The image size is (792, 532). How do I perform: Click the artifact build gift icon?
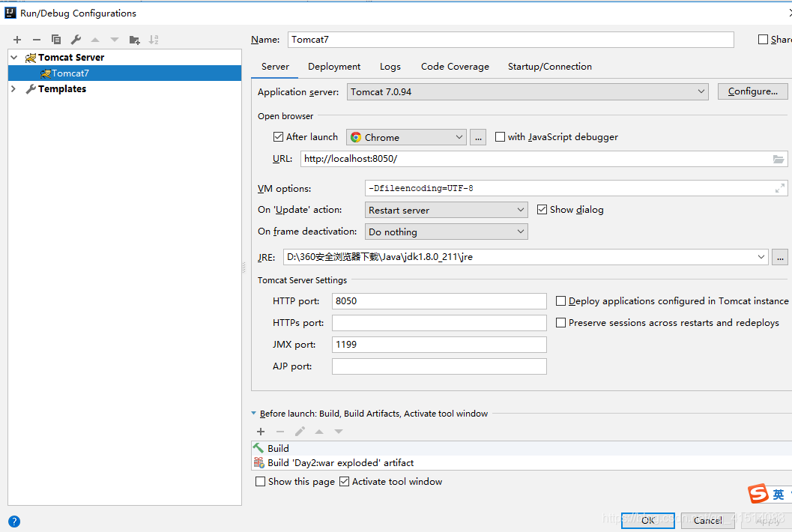point(259,462)
